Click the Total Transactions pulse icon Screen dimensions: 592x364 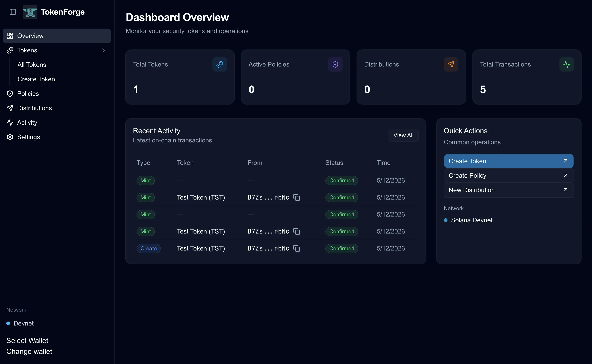point(566,64)
